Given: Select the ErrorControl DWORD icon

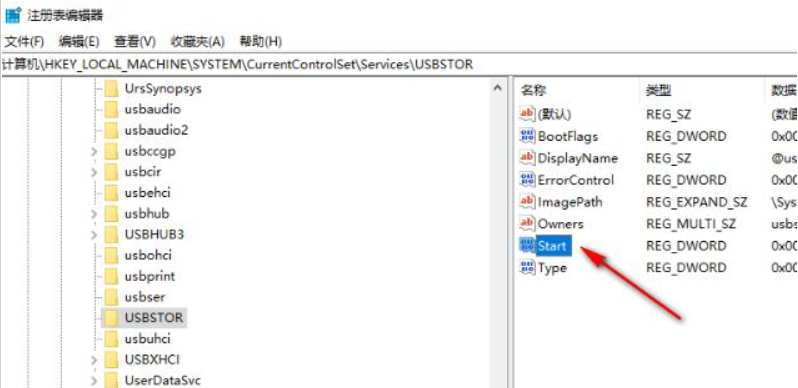Looking at the screenshot, I should (527, 180).
